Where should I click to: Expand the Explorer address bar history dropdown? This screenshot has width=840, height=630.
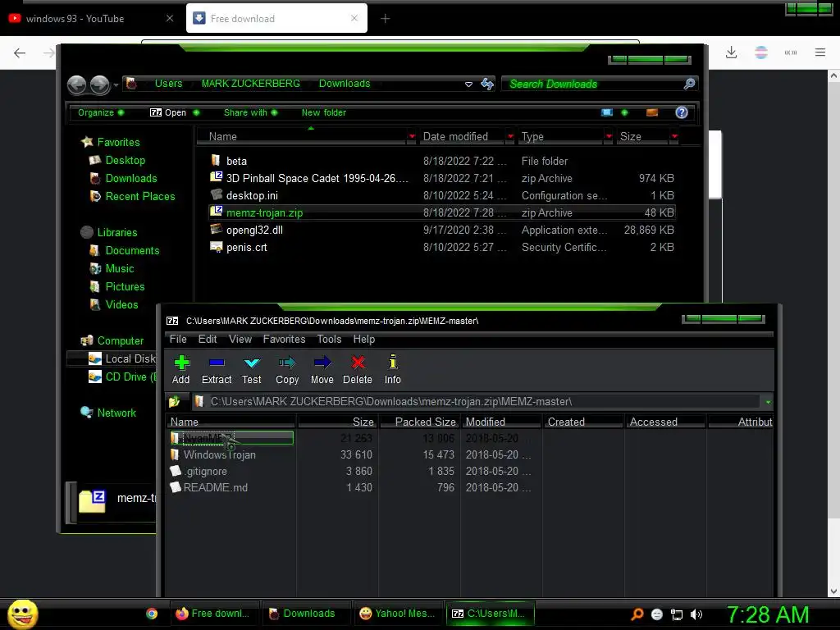tap(468, 84)
